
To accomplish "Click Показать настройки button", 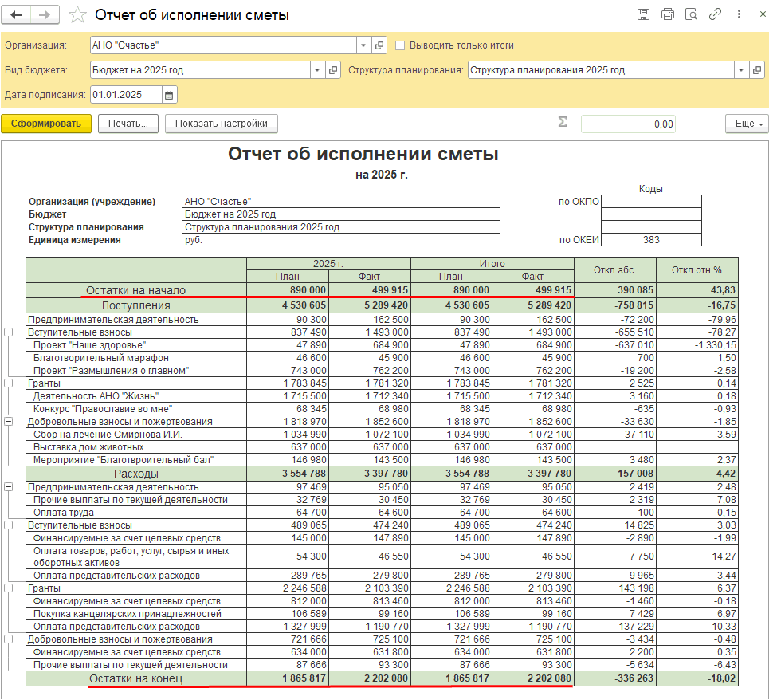I will tap(221, 124).
